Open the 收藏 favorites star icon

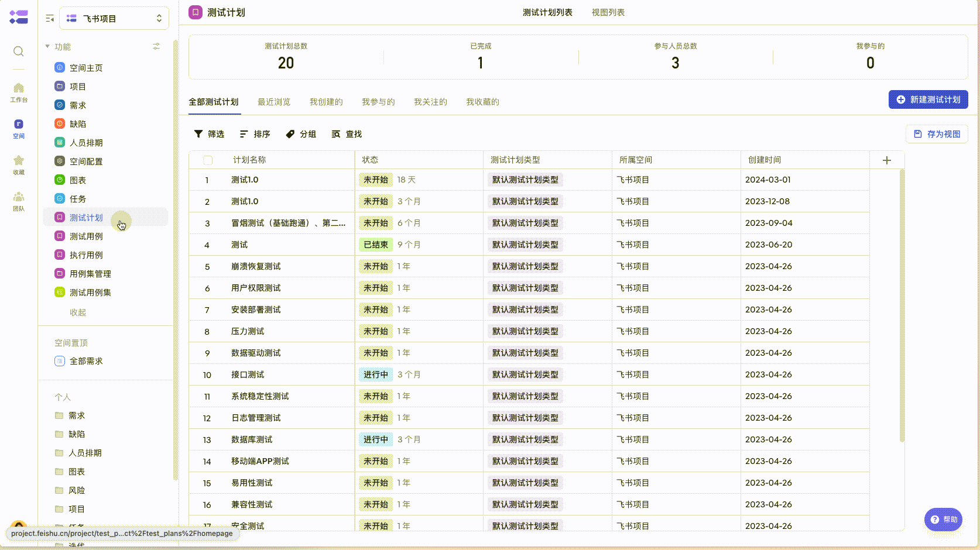[19, 165]
